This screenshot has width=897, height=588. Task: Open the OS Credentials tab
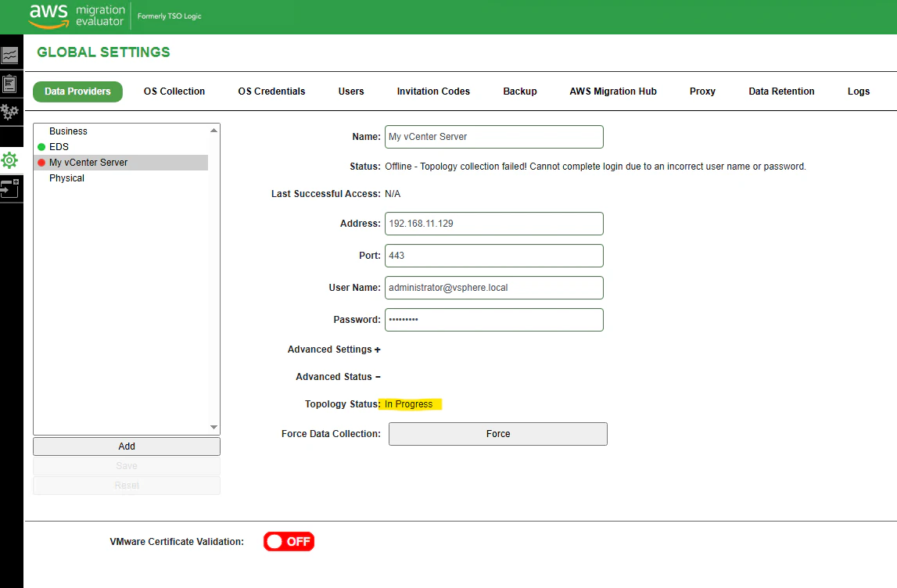coord(271,91)
